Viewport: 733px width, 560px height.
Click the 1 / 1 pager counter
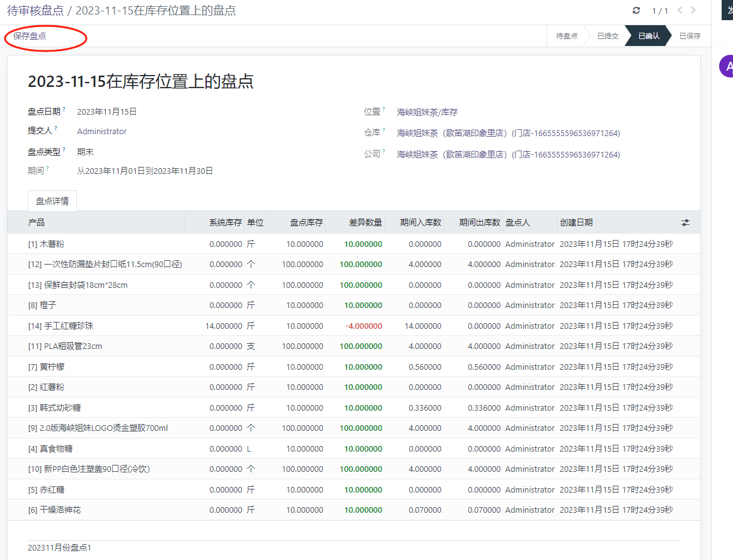pos(659,11)
